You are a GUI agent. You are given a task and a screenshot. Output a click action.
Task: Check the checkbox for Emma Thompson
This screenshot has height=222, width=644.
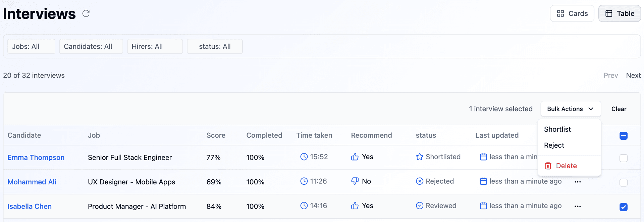click(x=623, y=158)
